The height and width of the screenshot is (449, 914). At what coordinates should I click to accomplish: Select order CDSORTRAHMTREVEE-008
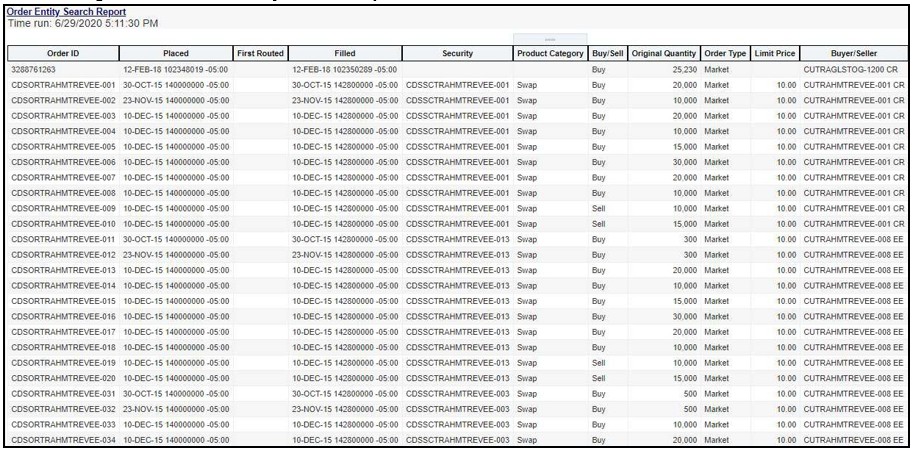pos(64,193)
